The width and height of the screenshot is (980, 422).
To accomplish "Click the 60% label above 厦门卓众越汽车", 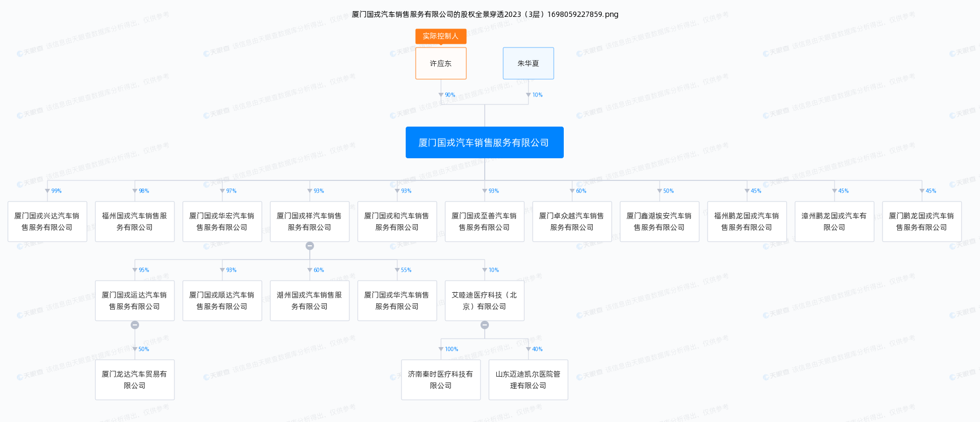I will click(581, 191).
